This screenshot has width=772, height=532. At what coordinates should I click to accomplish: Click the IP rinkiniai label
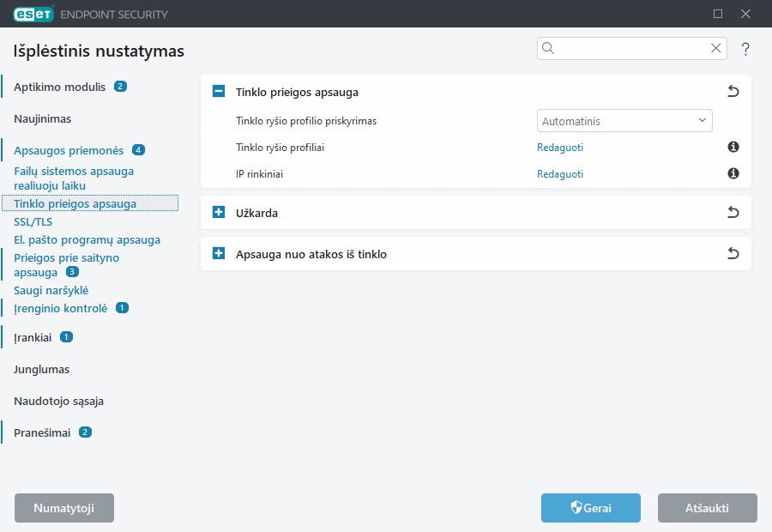259,174
